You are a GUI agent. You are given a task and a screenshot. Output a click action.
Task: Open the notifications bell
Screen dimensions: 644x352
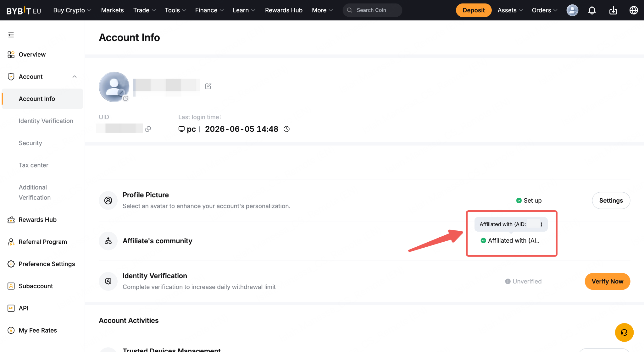tap(592, 10)
